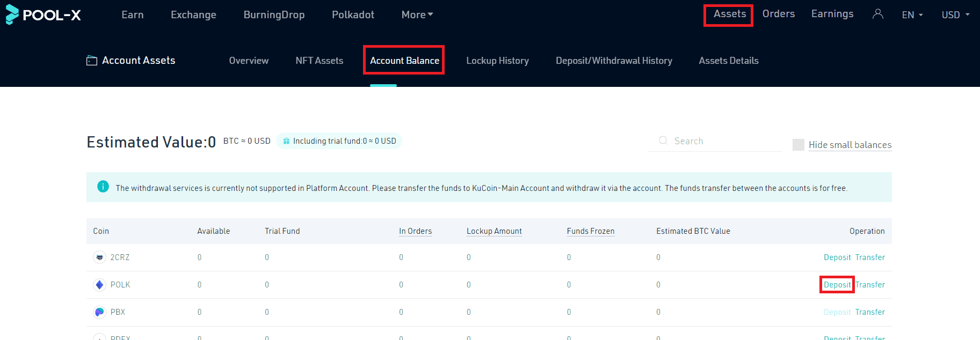Open Polkadot in top navigation
This screenshot has width=980, height=340.
coord(353,14)
